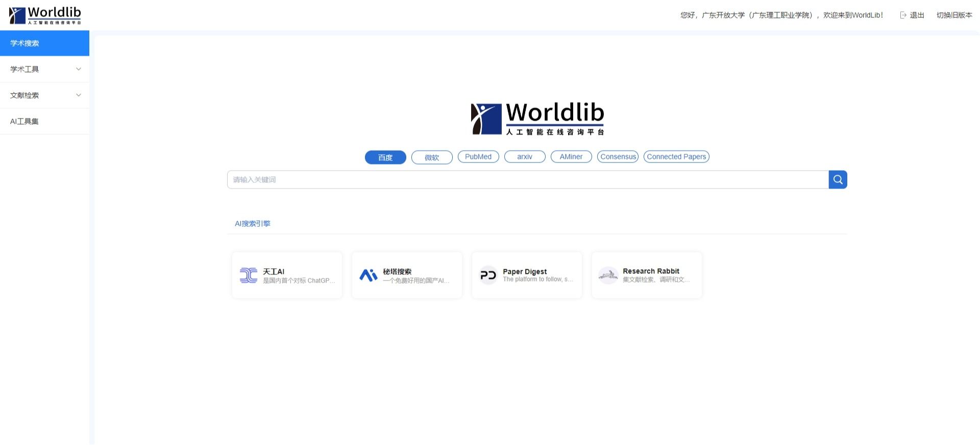Select the 百度 search engine option
Image resolution: width=980 pixels, height=445 pixels.
click(385, 157)
